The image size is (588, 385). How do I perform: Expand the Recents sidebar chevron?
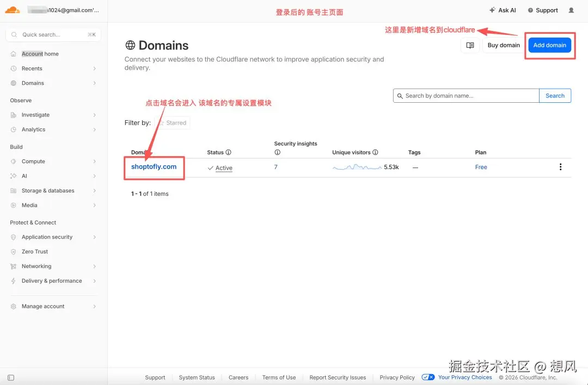click(x=95, y=69)
